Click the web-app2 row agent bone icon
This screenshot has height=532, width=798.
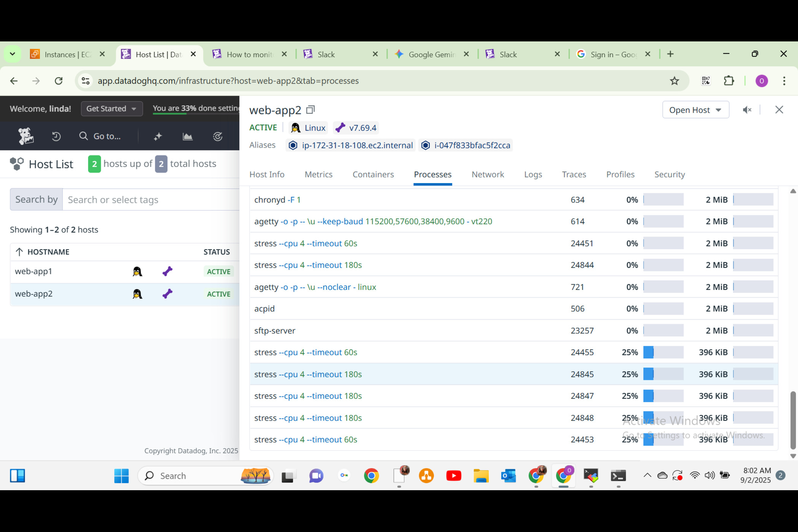coord(167,294)
